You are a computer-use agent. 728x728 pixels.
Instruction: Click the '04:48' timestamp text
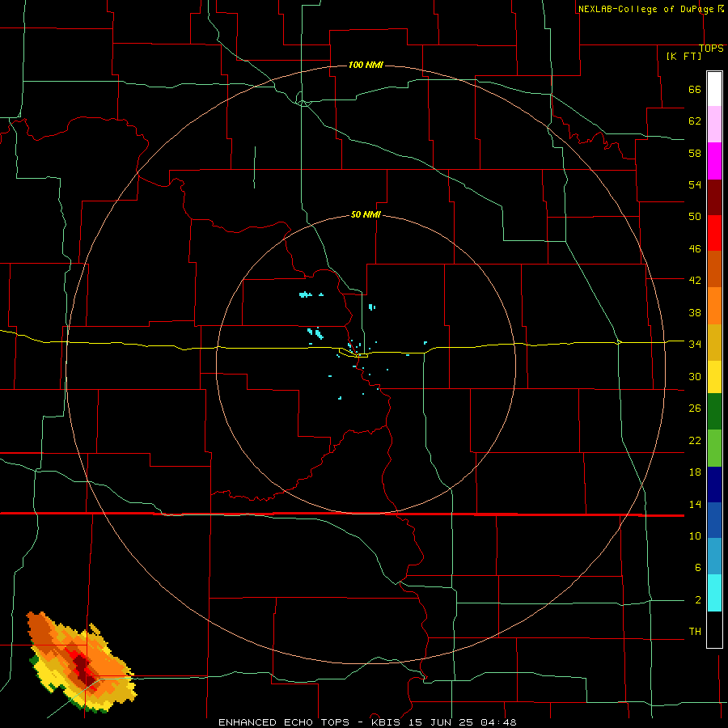(x=498, y=722)
